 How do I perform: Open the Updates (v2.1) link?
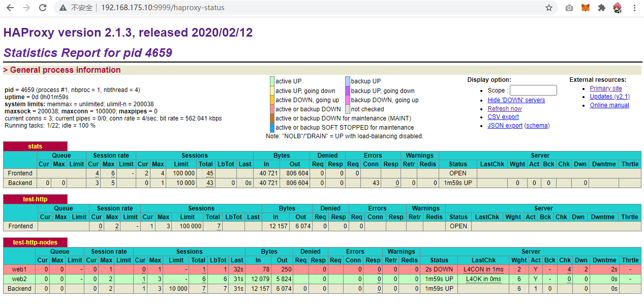[609, 97]
